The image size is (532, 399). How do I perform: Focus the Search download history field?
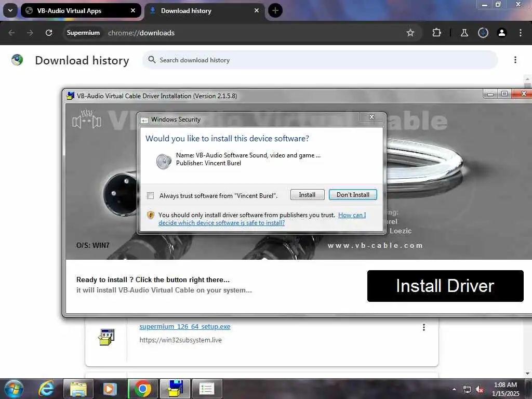tap(320, 60)
